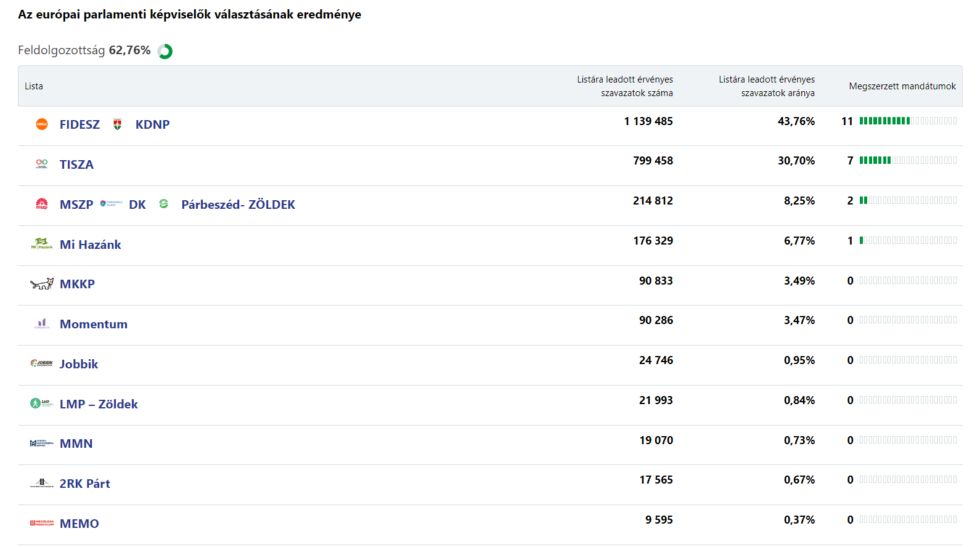980x547 pixels.
Task: Click MSZP-DK mandate bar showing 2 seats
Action: click(x=908, y=200)
